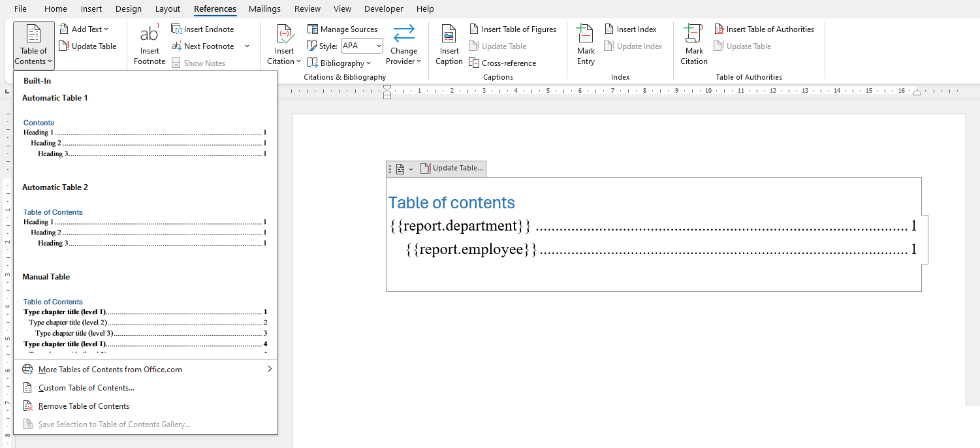Click Mark Entry in Index group
Viewport: 980px width, 448px height.
pyautogui.click(x=586, y=45)
